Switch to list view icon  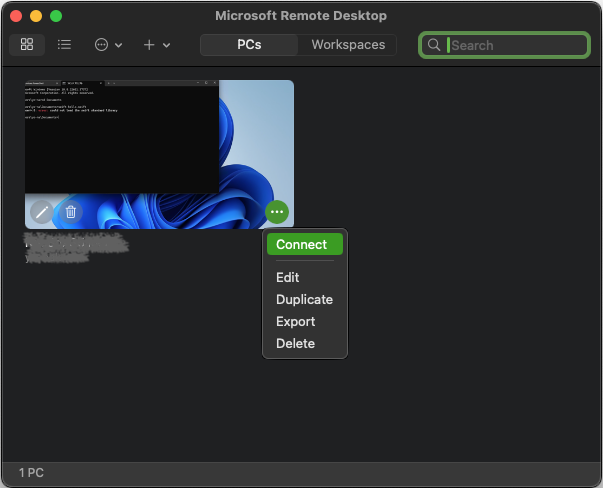click(64, 45)
